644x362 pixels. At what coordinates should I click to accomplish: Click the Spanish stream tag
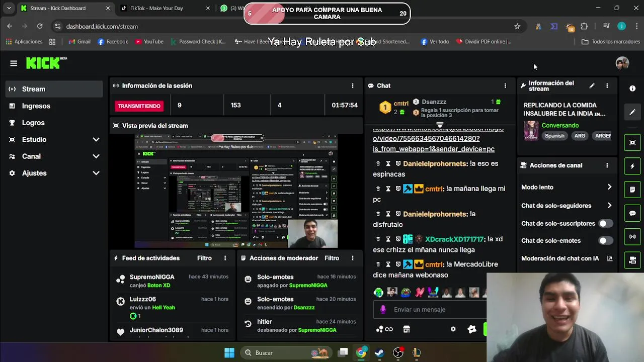tap(554, 136)
